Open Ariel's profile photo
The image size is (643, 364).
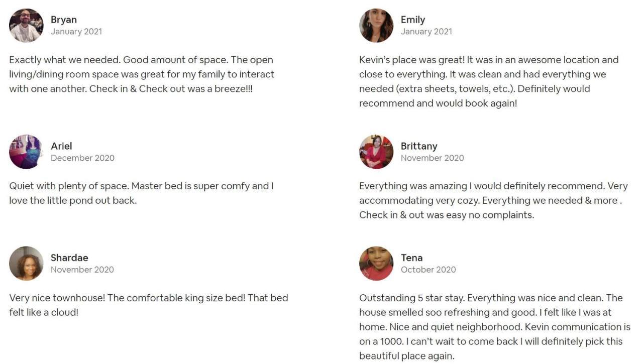coord(26,152)
